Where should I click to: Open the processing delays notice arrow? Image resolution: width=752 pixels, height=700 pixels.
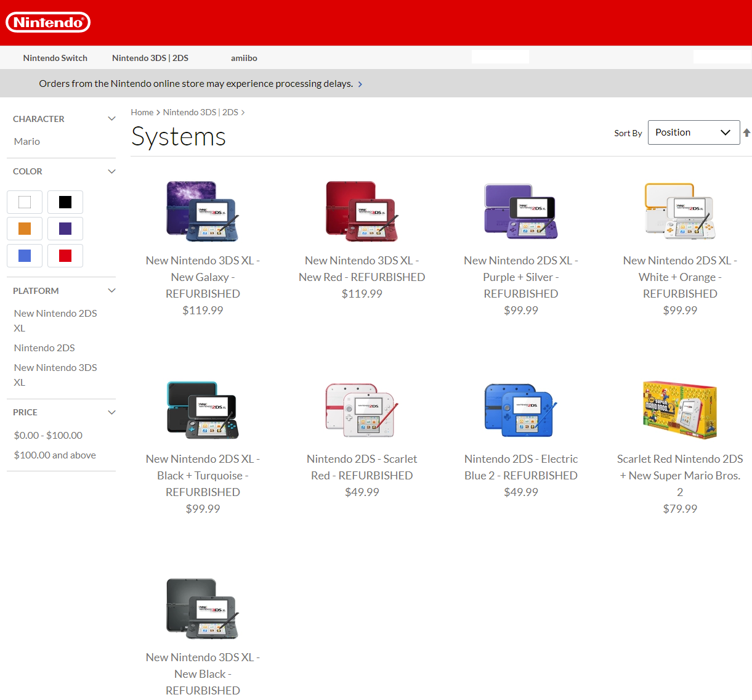[x=360, y=84]
